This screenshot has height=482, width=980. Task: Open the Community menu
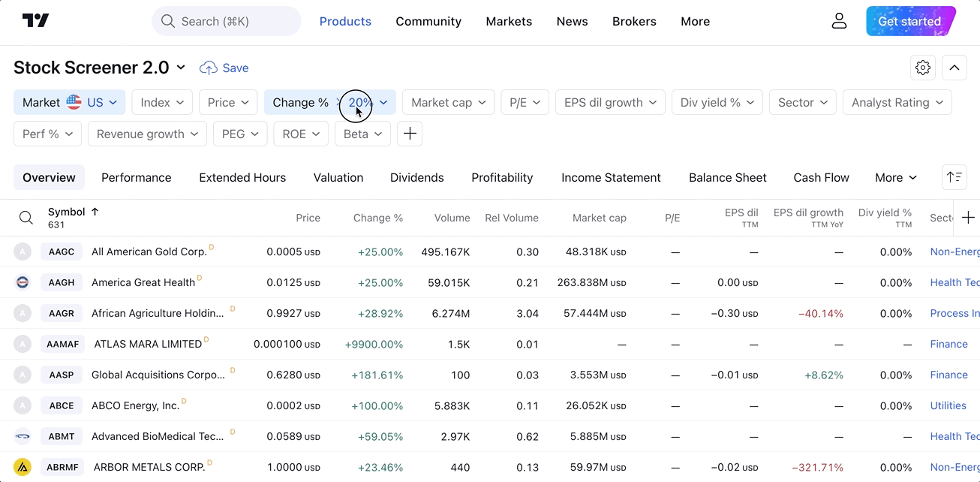(x=428, y=21)
